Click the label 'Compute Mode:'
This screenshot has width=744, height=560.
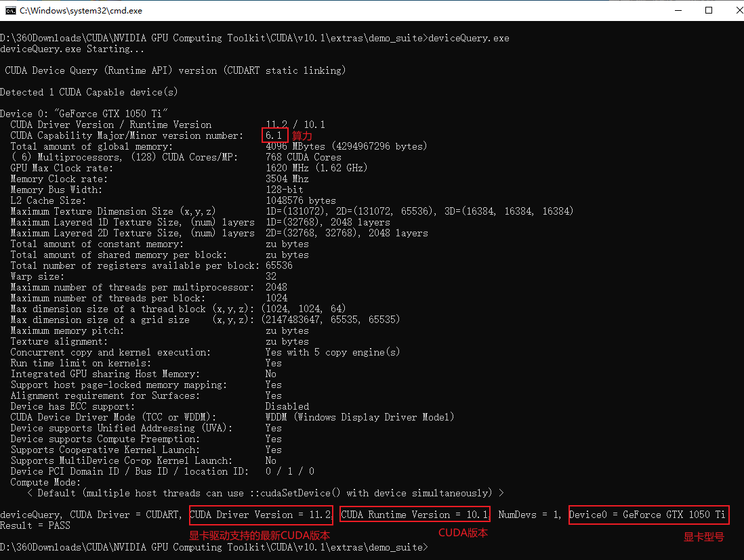point(45,482)
